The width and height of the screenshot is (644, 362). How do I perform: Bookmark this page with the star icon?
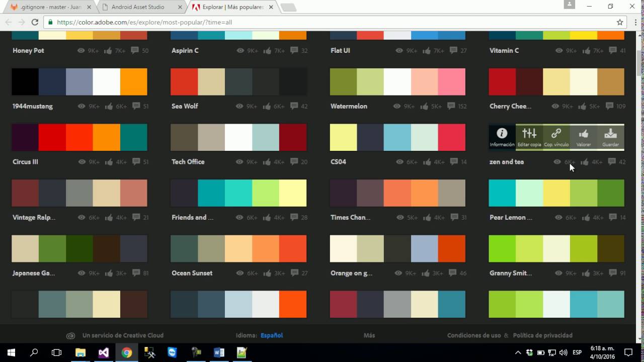[620, 22]
